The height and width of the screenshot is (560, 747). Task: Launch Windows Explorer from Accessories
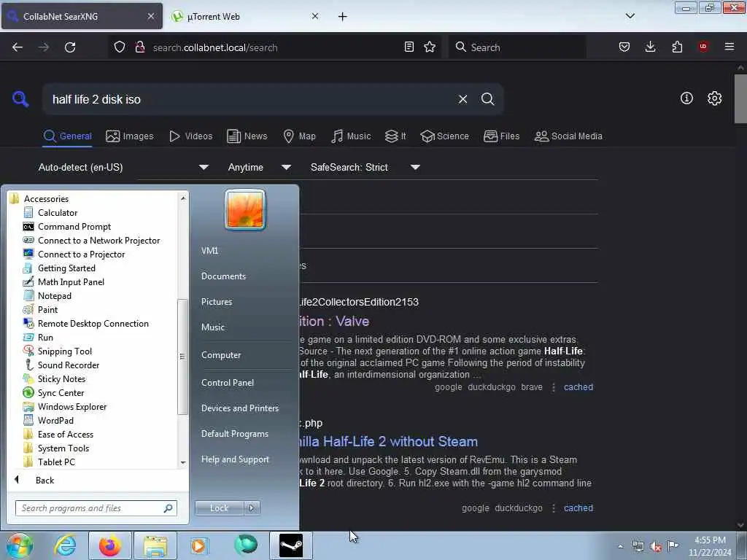[72, 405]
